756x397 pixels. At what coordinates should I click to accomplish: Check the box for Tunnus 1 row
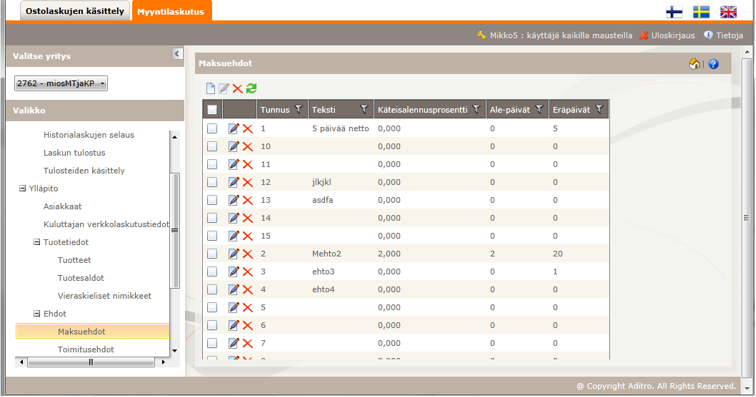pyautogui.click(x=212, y=128)
